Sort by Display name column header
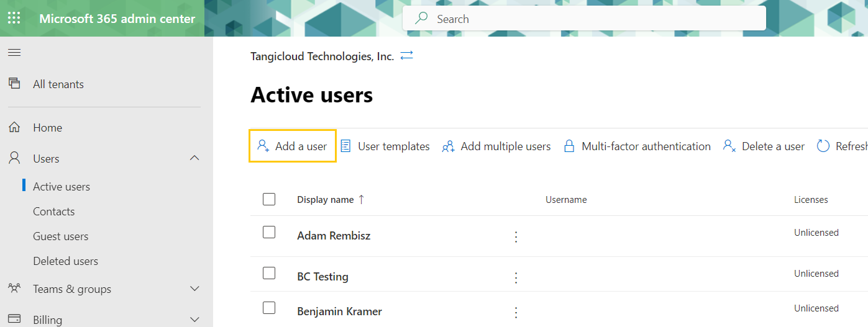This screenshot has width=868, height=327. tap(326, 200)
